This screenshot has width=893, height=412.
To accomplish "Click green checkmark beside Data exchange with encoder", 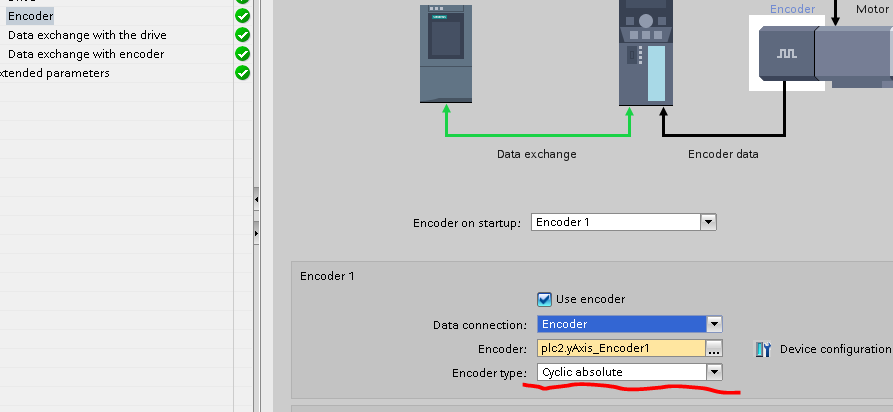I will [243, 54].
